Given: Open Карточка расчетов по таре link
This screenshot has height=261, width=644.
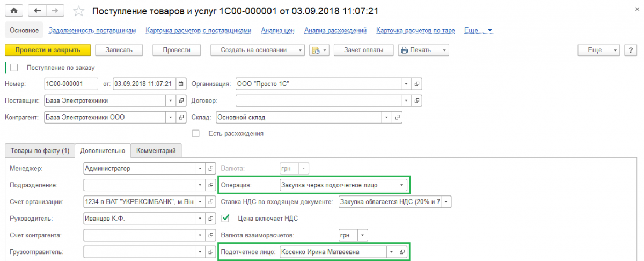Looking at the screenshot, I should (416, 31).
